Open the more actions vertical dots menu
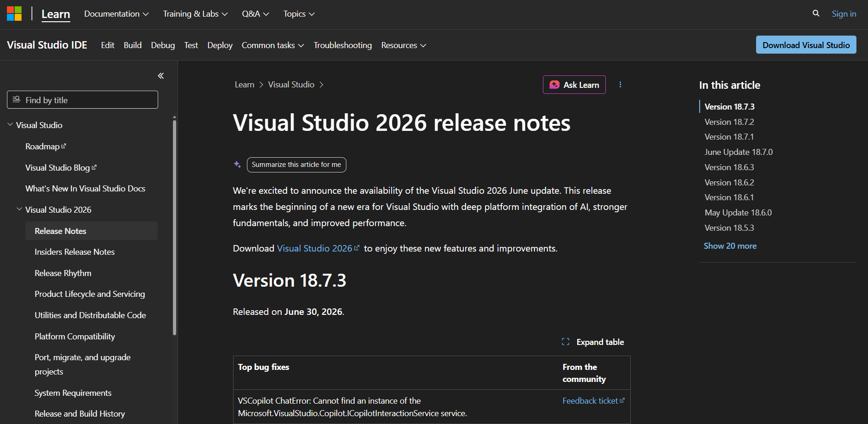 620,85
